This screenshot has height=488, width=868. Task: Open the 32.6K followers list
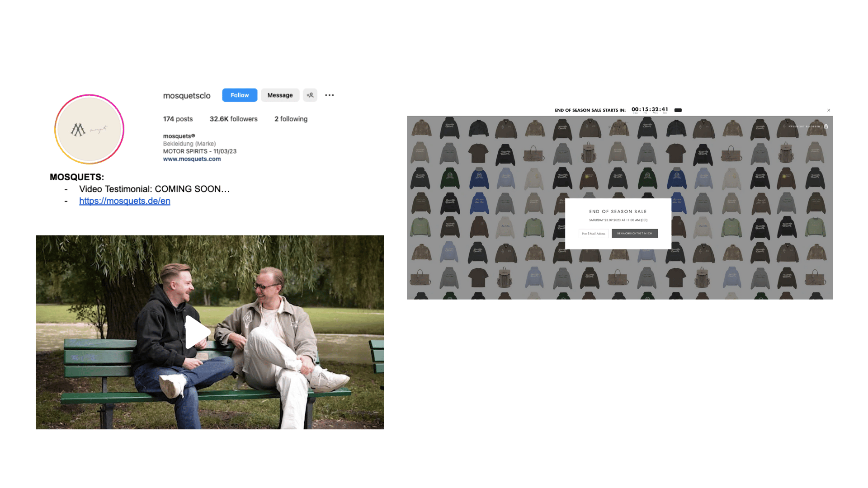[x=233, y=119]
